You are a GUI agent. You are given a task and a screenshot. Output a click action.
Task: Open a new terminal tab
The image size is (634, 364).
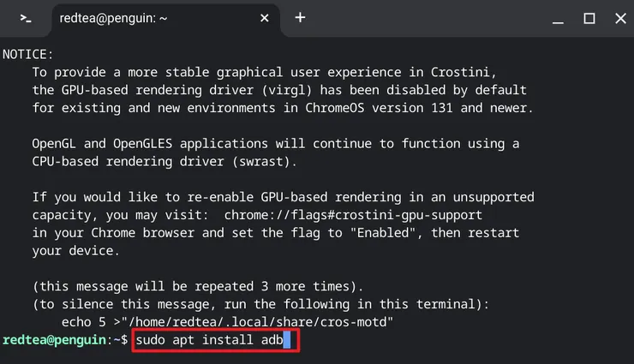[300, 18]
